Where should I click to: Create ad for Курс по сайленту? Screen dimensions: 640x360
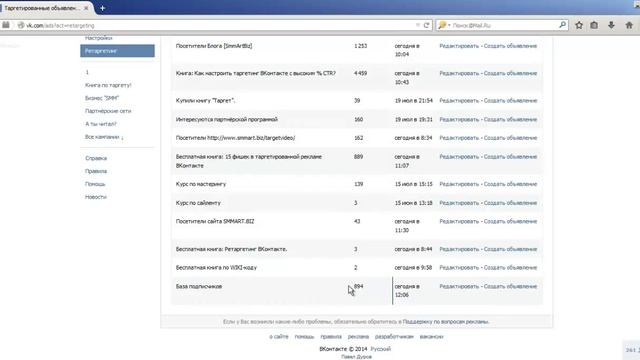510,203
